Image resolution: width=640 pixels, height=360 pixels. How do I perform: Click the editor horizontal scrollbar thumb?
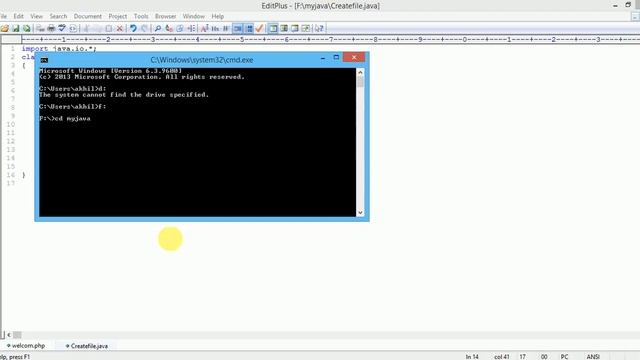point(17,335)
